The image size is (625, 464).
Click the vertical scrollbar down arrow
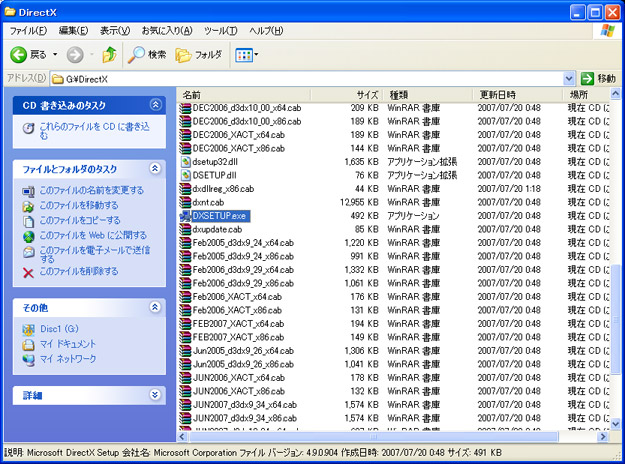(615, 424)
